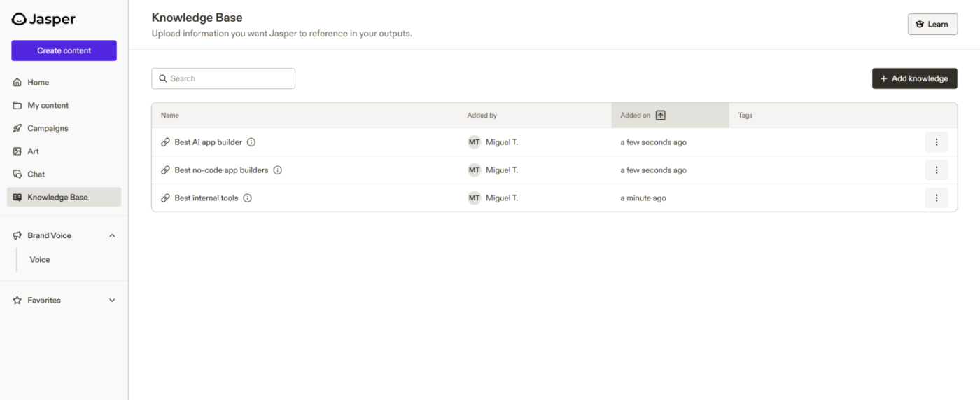Click the Art image icon
Image resolution: width=980 pixels, height=400 pixels.
(x=17, y=151)
